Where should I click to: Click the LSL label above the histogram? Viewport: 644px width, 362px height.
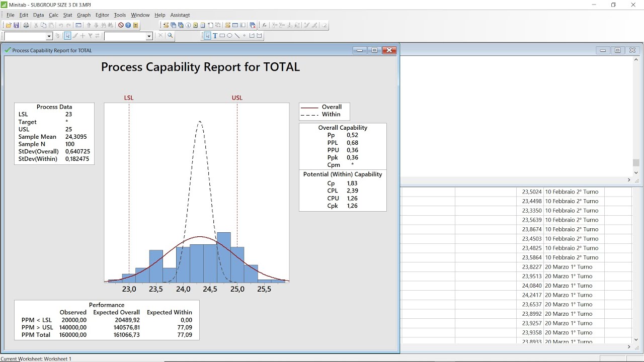pyautogui.click(x=129, y=98)
